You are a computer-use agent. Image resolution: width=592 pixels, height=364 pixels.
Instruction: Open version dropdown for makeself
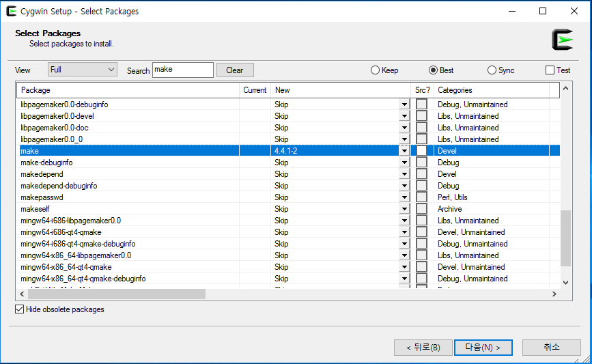[x=404, y=209]
